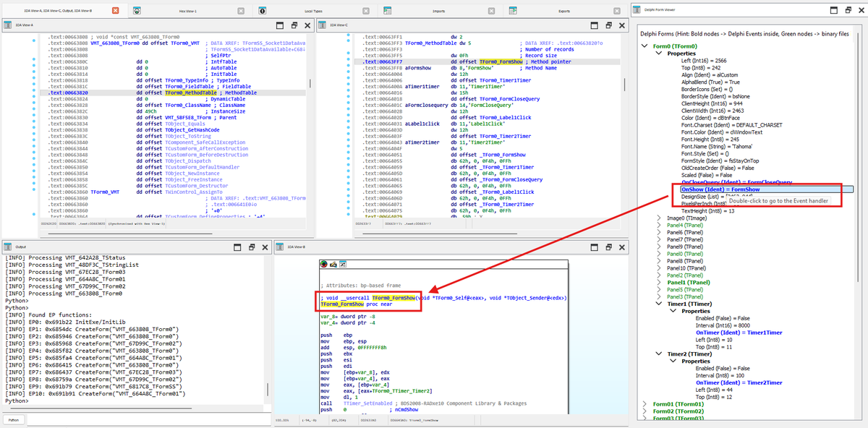Float the IDA View-C panel
The image size is (868, 428).
pos(609,25)
